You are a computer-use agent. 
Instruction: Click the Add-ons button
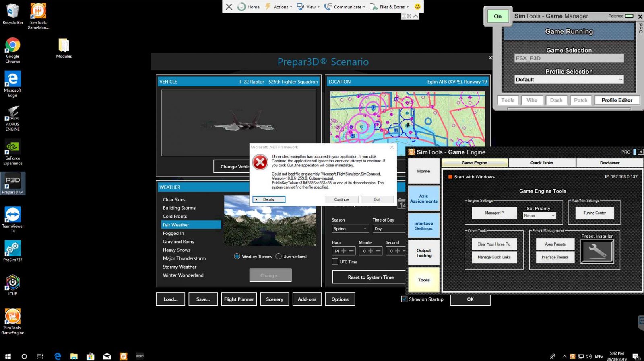coord(307,299)
